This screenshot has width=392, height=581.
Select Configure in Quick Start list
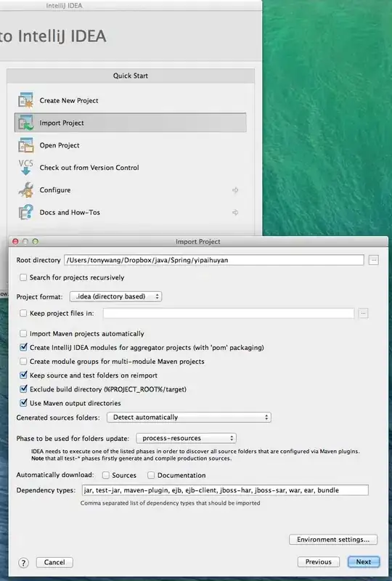[x=131, y=190]
